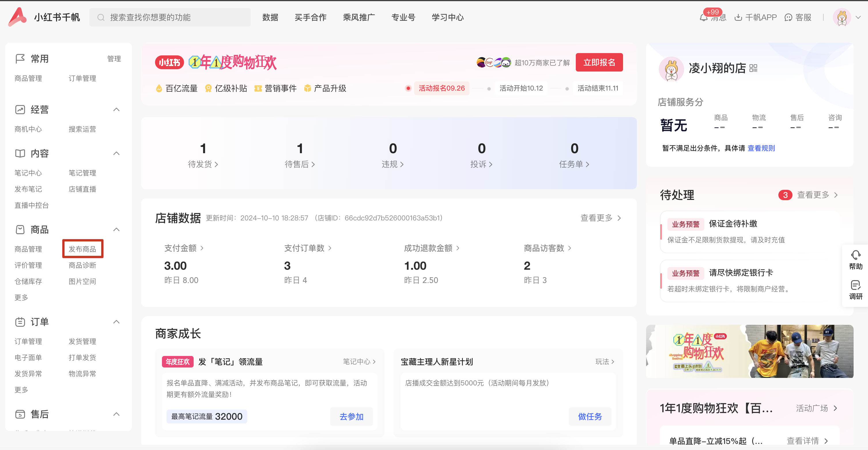The height and width of the screenshot is (450, 868).
Task: Open the 待发货 count
Action: click(x=203, y=155)
